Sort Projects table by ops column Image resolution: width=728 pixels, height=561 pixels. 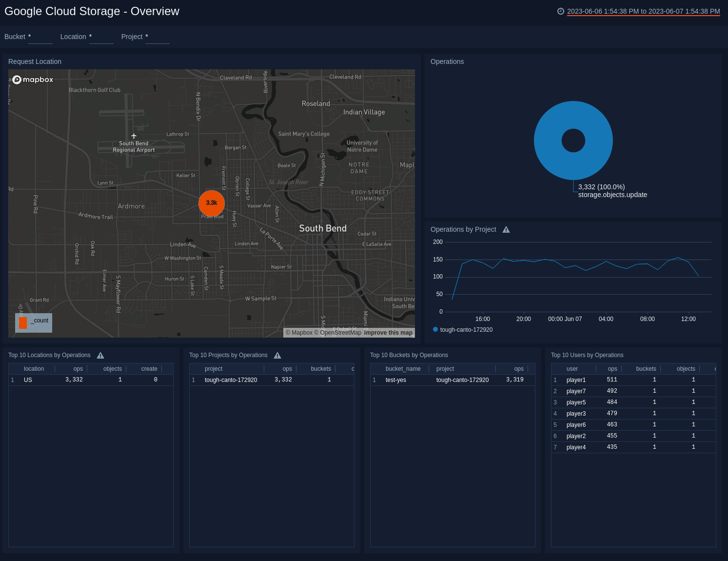pos(287,369)
